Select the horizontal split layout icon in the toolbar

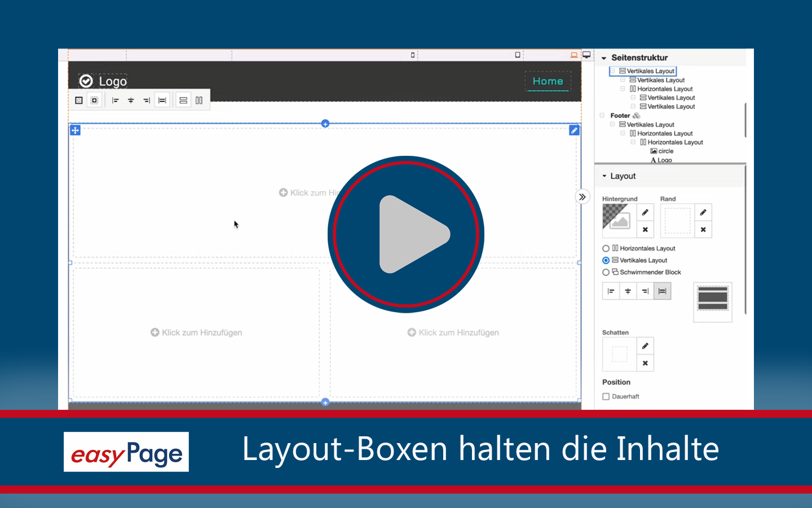pos(183,100)
